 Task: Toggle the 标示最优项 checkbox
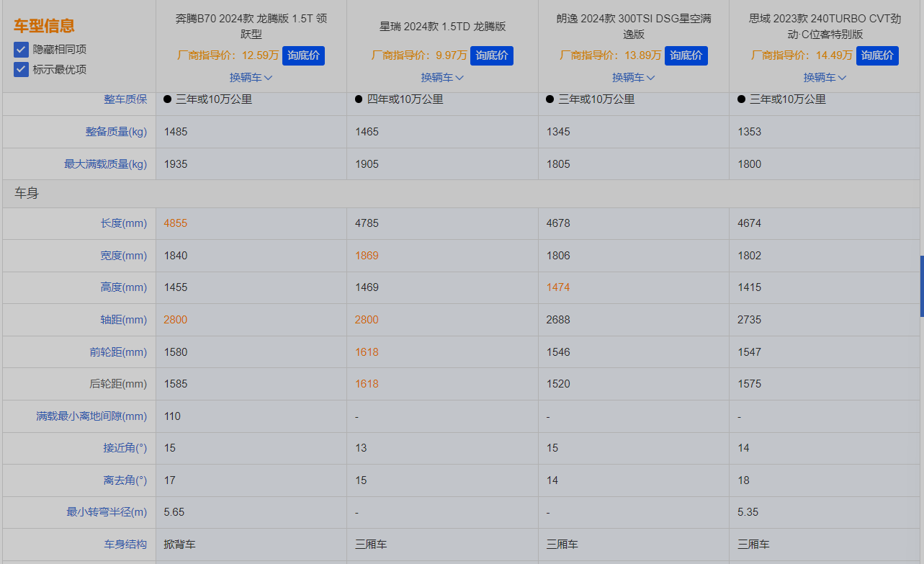[x=21, y=69]
